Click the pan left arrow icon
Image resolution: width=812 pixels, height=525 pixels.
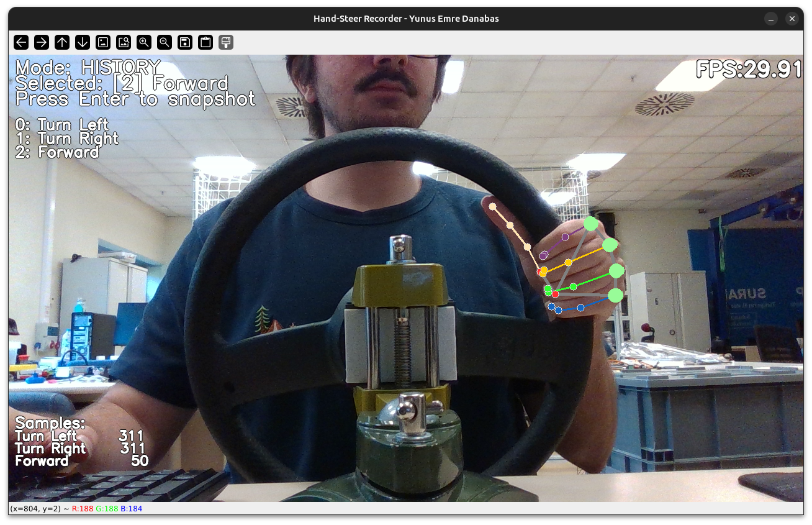pyautogui.click(x=21, y=42)
